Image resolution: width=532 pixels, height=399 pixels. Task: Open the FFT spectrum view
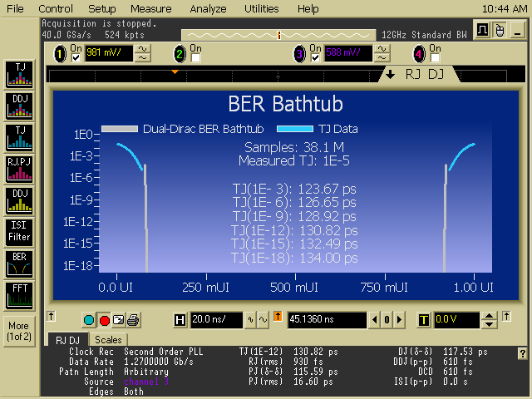pos(18,295)
